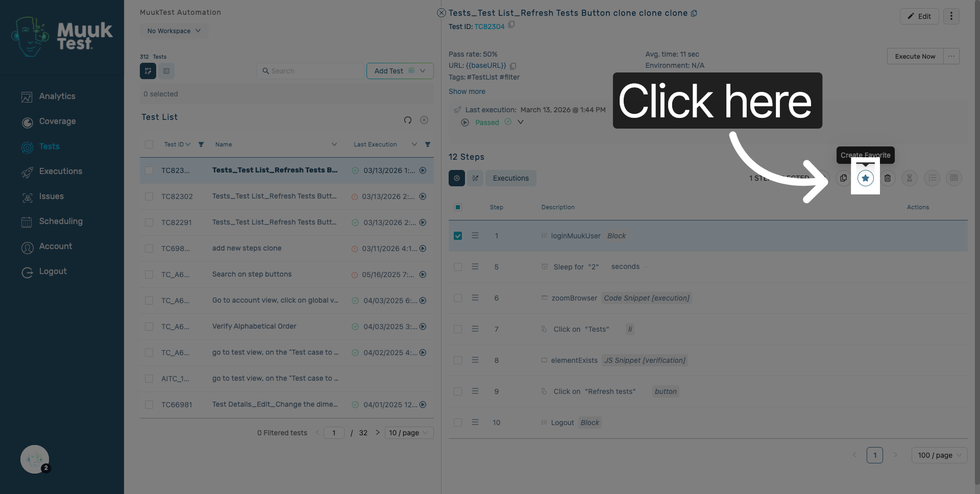The height and width of the screenshot is (494, 980).
Task: Click the tests page number input
Action: 334,433
